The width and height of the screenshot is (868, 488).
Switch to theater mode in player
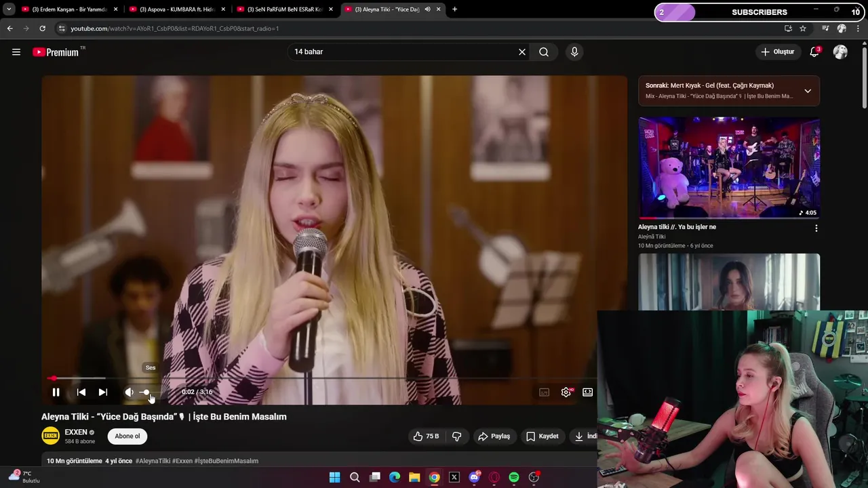click(588, 392)
